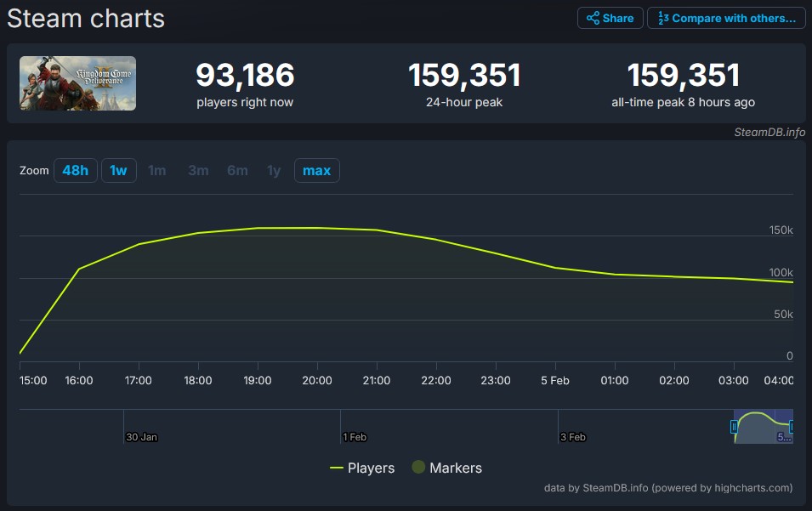Click the 50k y-axis label
This screenshot has width=812, height=511.
click(783, 315)
